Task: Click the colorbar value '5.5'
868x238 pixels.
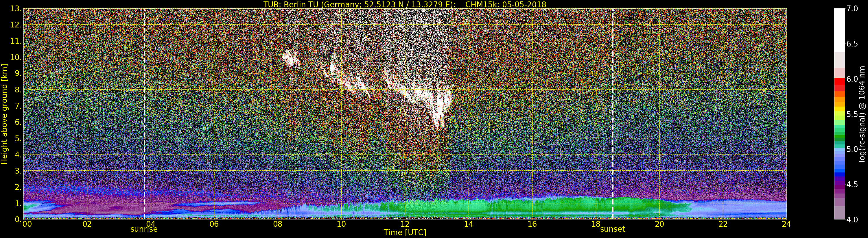Action: pos(852,114)
